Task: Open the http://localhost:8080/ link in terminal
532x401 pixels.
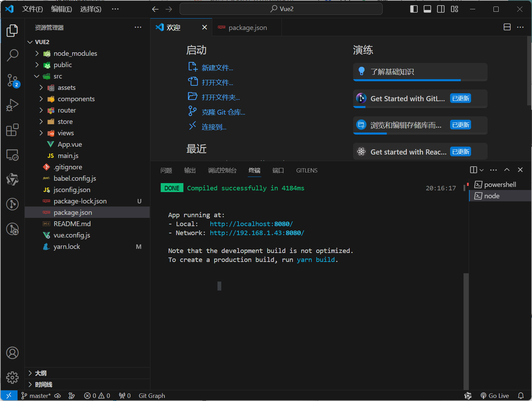Action: tap(251, 224)
